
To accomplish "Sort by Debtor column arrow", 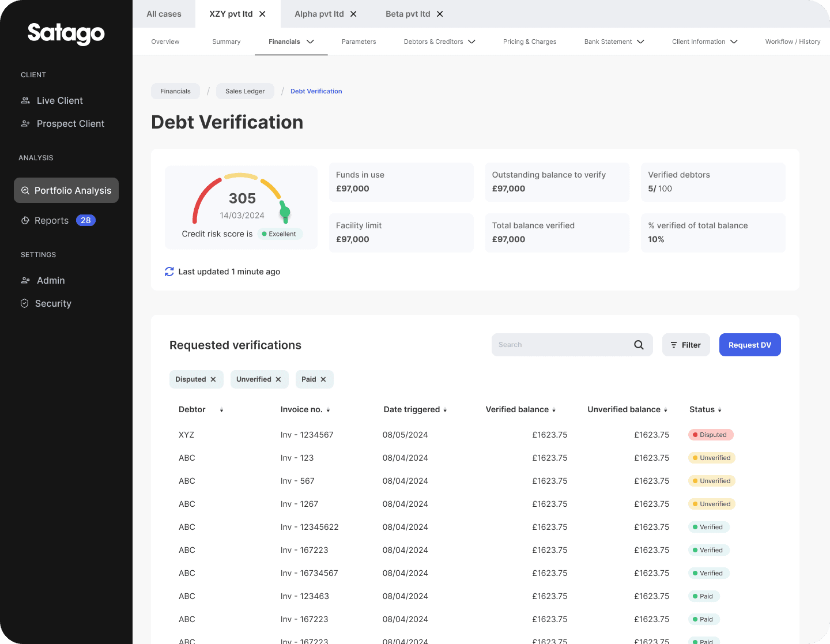I will [221, 410].
